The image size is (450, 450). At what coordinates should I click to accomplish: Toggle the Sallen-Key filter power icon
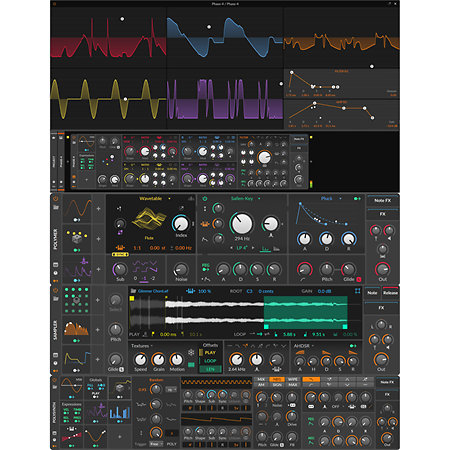click(205, 199)
